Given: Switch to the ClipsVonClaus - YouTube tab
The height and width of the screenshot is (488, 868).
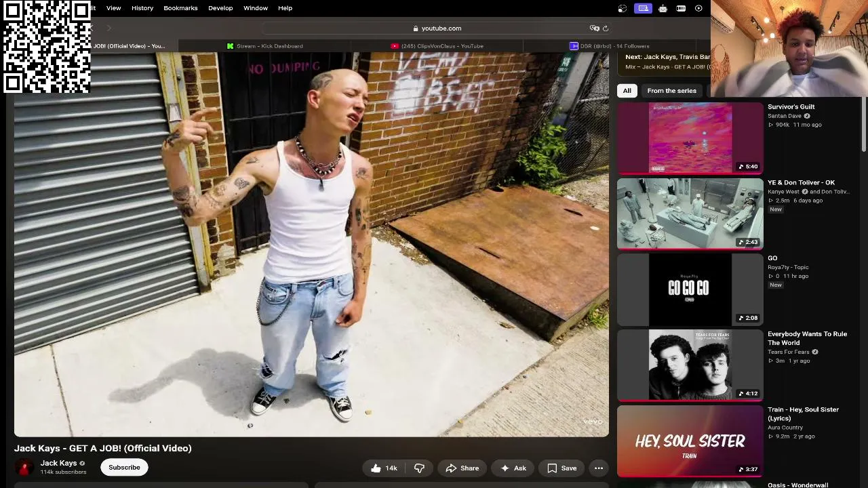Looking at the screenshot, I should pos(437,46).
